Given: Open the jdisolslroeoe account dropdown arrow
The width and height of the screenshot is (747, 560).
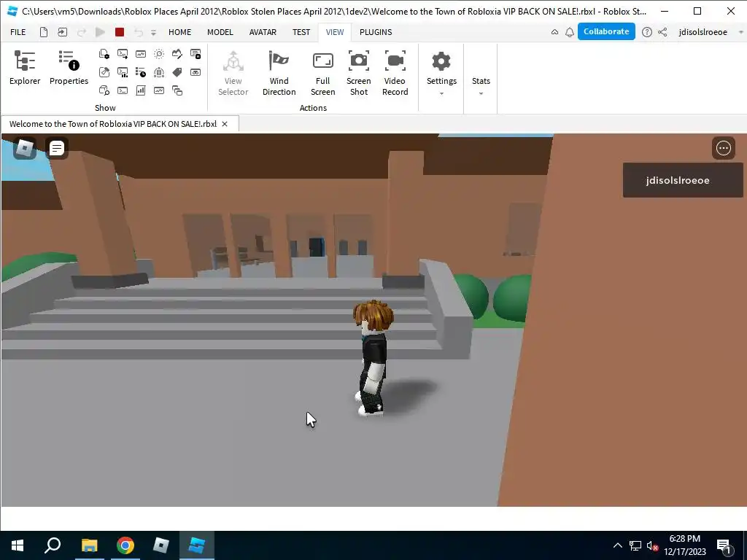Looking at the screenshot, I should point(741,32).
